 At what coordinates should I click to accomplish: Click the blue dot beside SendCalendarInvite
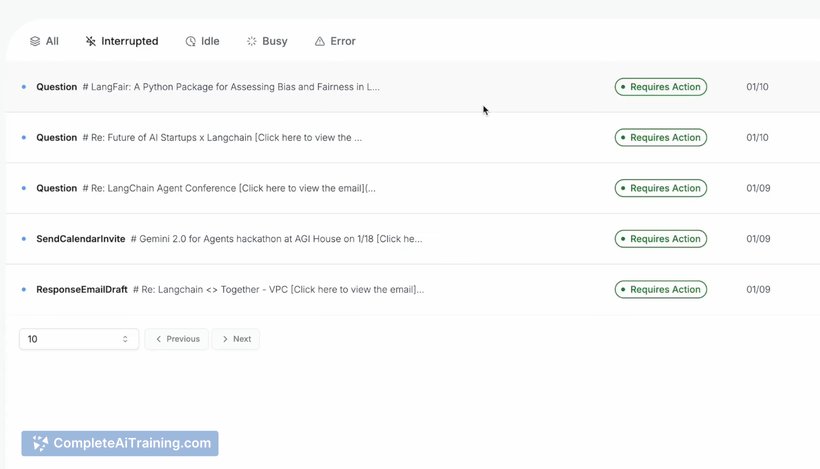pos(24,239)
